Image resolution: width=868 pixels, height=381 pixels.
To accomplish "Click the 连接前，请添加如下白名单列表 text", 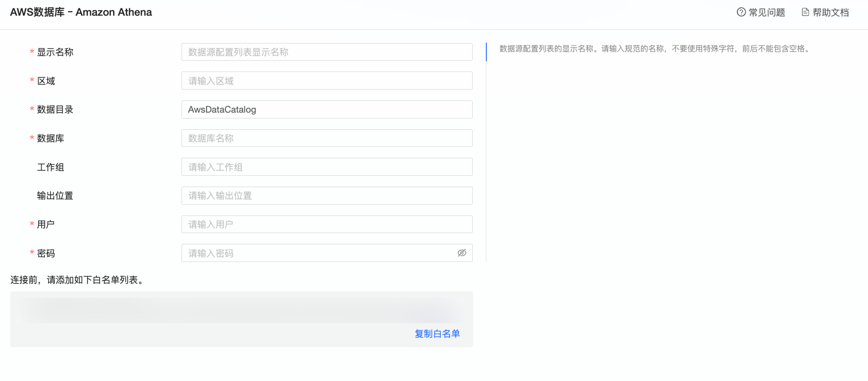I will tap(77, 280).
